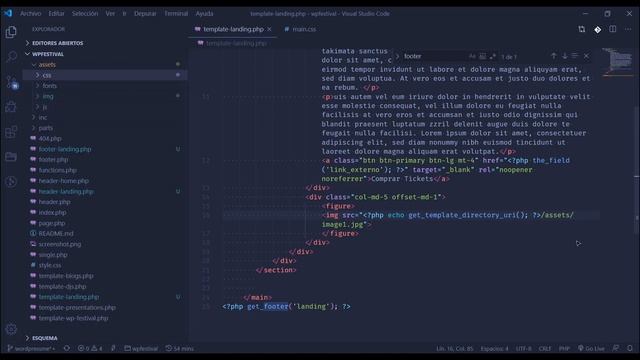640x360 pixels.
Task: Open Source Control view in activity bar
Action: pos(11,82)
